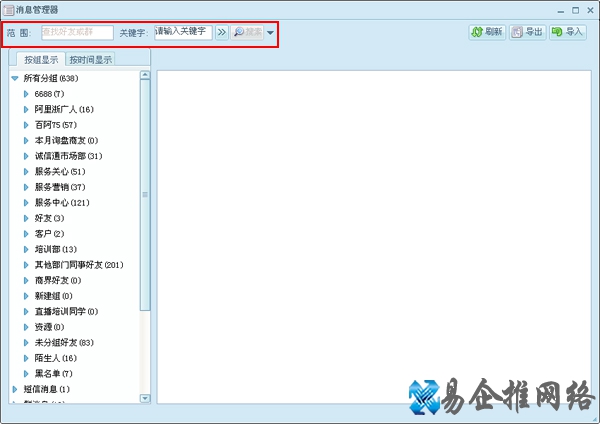Expand the 短信消息 group

click(15, 389)
